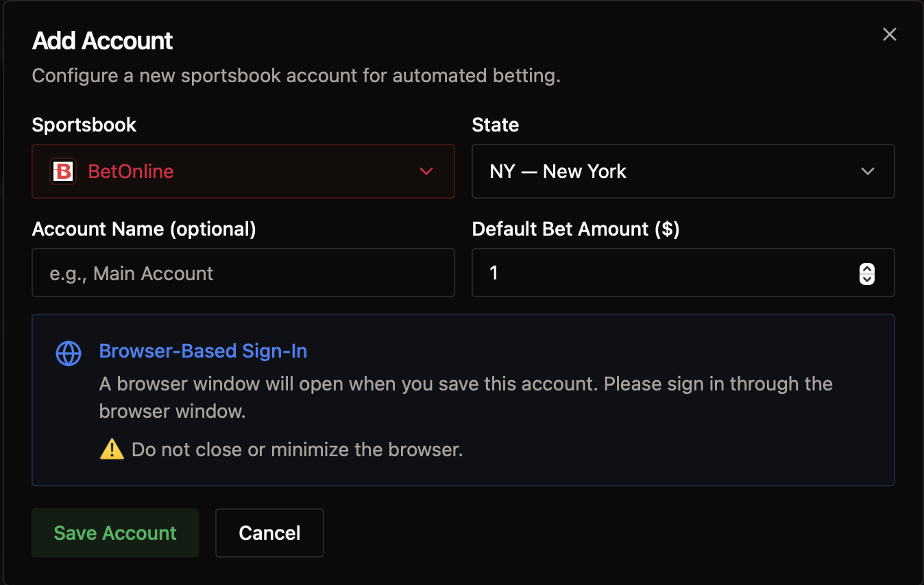Close the Add Account dialog
924x585 pixels.
point(889,35)
